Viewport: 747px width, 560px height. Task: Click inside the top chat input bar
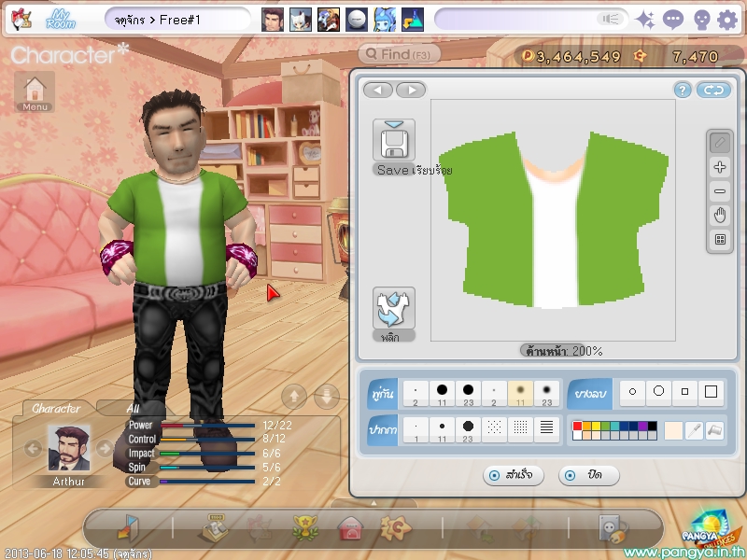[531, 20]
